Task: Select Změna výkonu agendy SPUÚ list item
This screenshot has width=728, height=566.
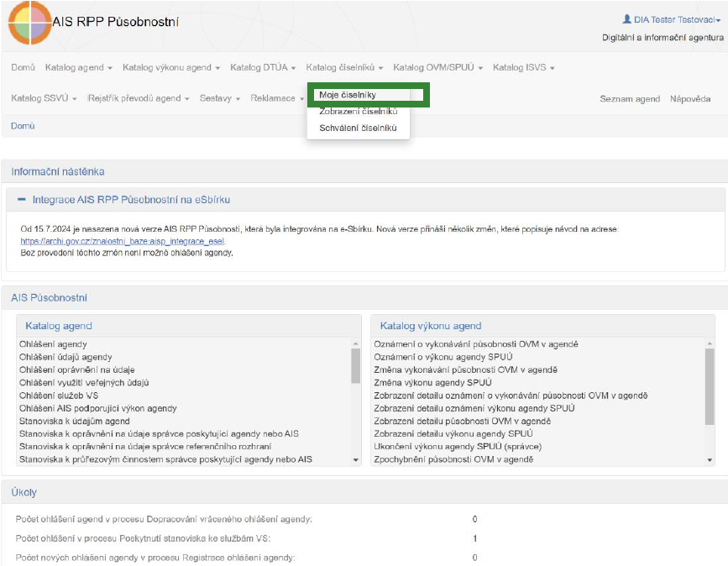Action: [x=426, y=382]
